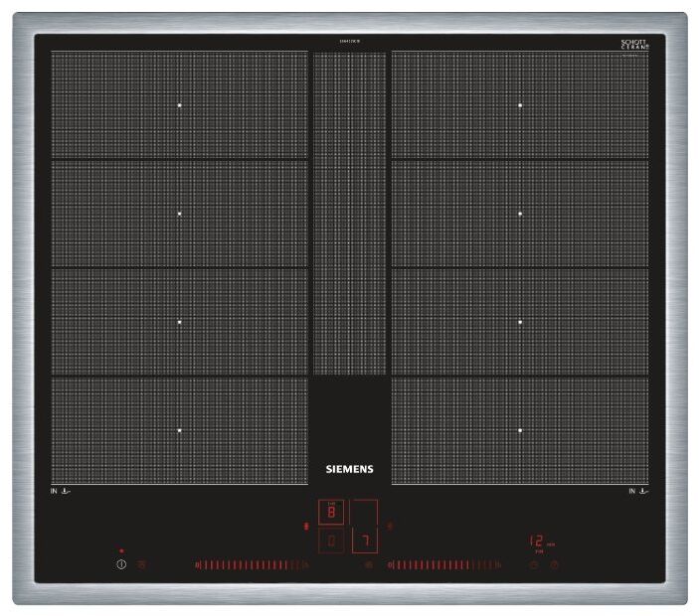The width and height of the screenshot is (699, 616).
Task: Tap the right clock icon below the timer
Action: click(x=554, y=564)
